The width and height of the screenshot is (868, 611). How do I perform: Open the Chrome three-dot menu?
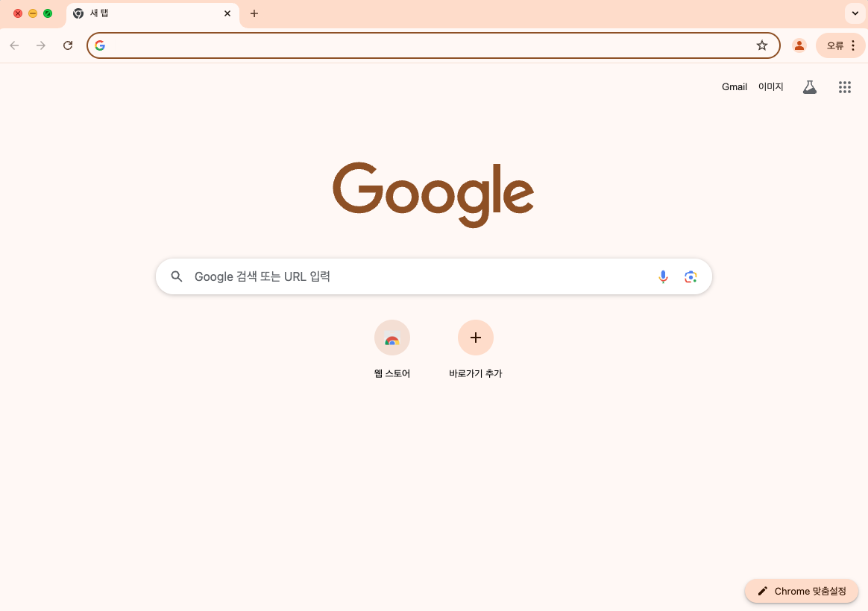852,45
